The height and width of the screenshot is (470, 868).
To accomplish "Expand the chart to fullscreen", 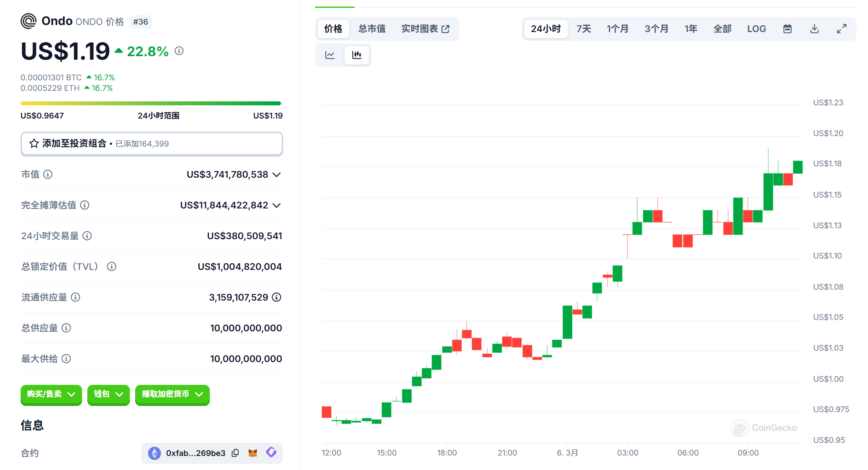I will (x=841, y=29).
